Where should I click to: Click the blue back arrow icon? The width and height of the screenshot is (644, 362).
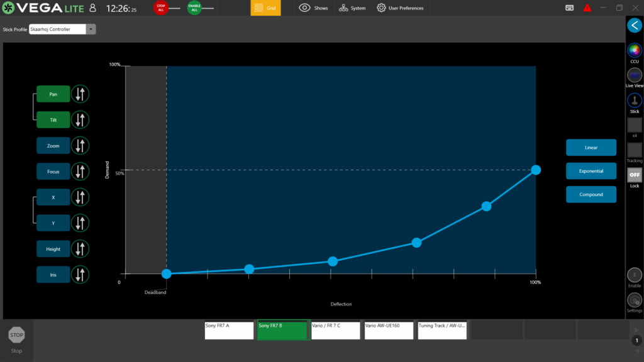tap(635, 25)
